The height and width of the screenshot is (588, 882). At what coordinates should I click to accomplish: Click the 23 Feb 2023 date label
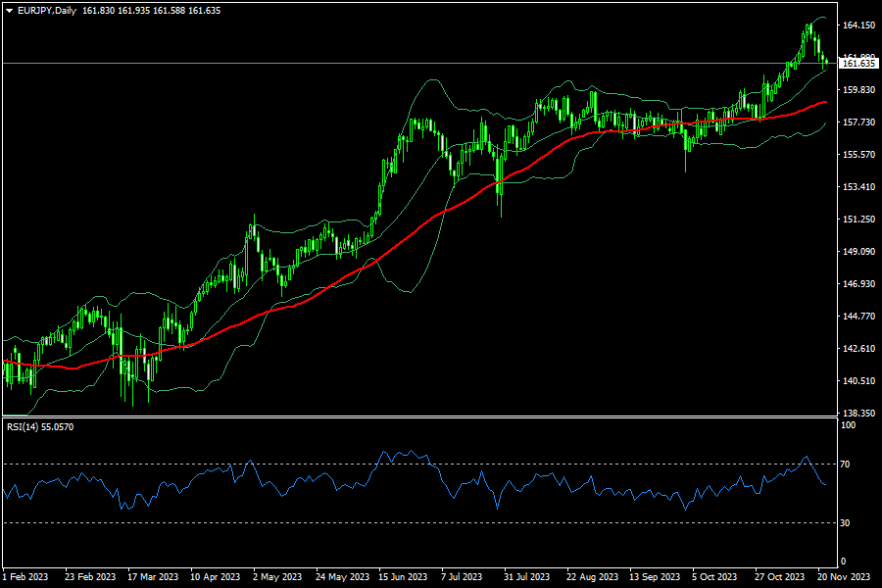[x=90, y=577]
